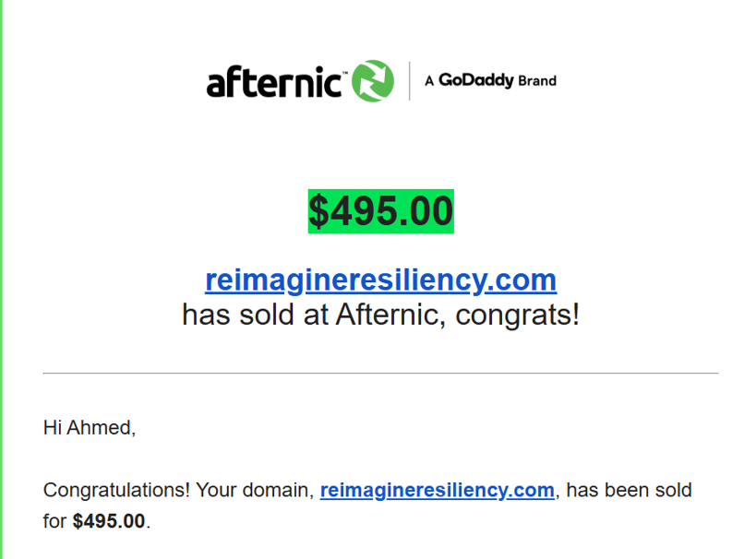Image resolution: width=756 pixels, height=559 pixels.
Task: Click the letter A before GoDaddy
Action: point(429,81)
